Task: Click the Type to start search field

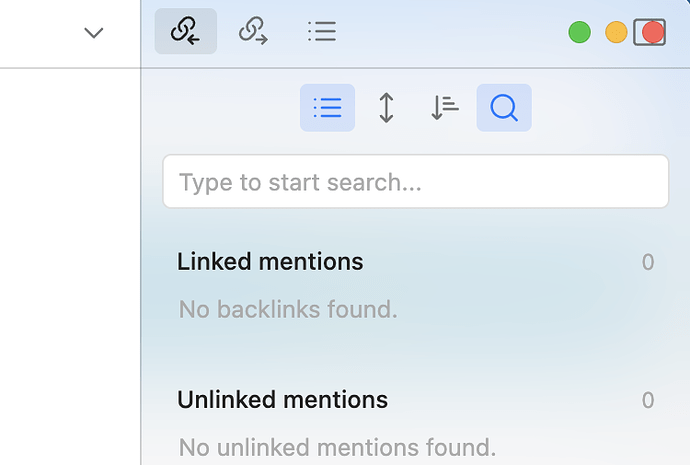Action: 415,181
